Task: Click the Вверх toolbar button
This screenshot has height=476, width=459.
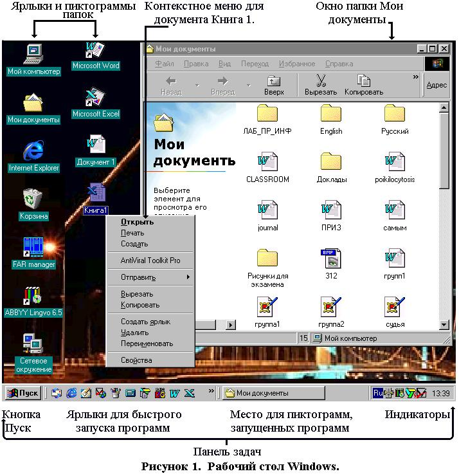Action: pos(274,85)
